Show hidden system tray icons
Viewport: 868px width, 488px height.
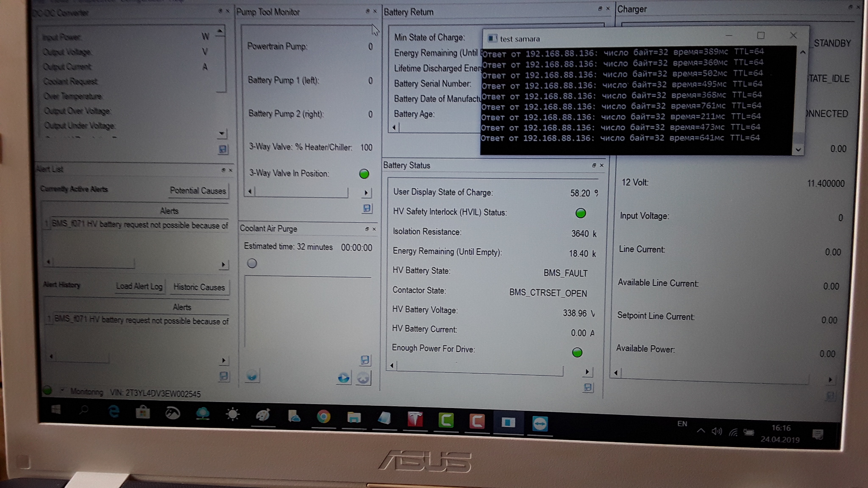[701, 431]
